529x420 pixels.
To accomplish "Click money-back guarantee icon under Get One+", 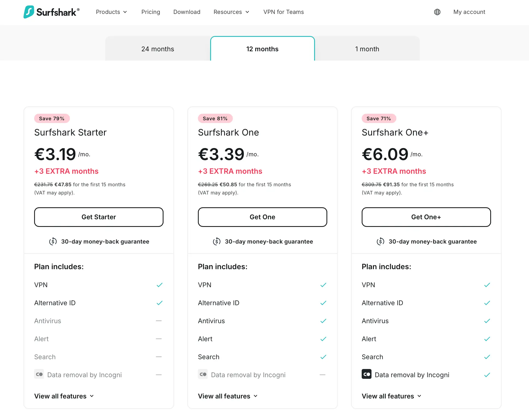I will tap(381, 241).
